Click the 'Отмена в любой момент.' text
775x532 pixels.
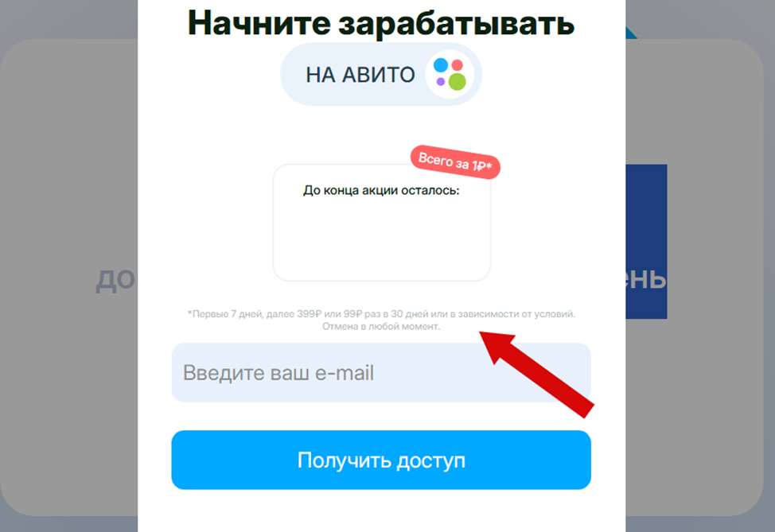pos(381,327)
